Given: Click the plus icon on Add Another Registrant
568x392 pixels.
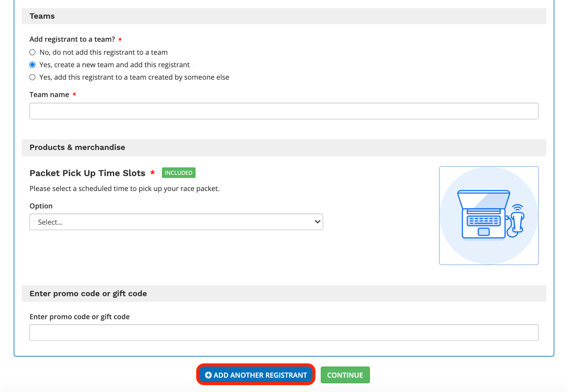Looking at the screenshot, I should [x=208, y=375].
